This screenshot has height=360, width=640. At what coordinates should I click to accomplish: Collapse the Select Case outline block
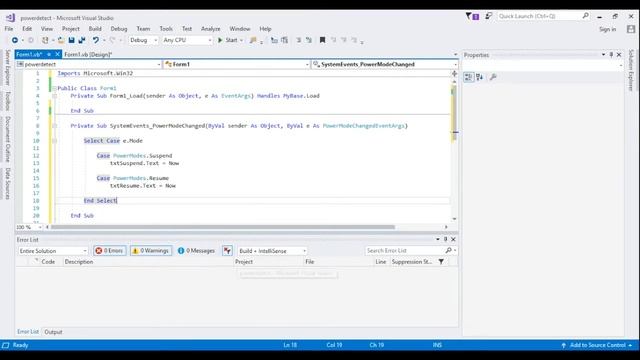(x=54, y=141)
